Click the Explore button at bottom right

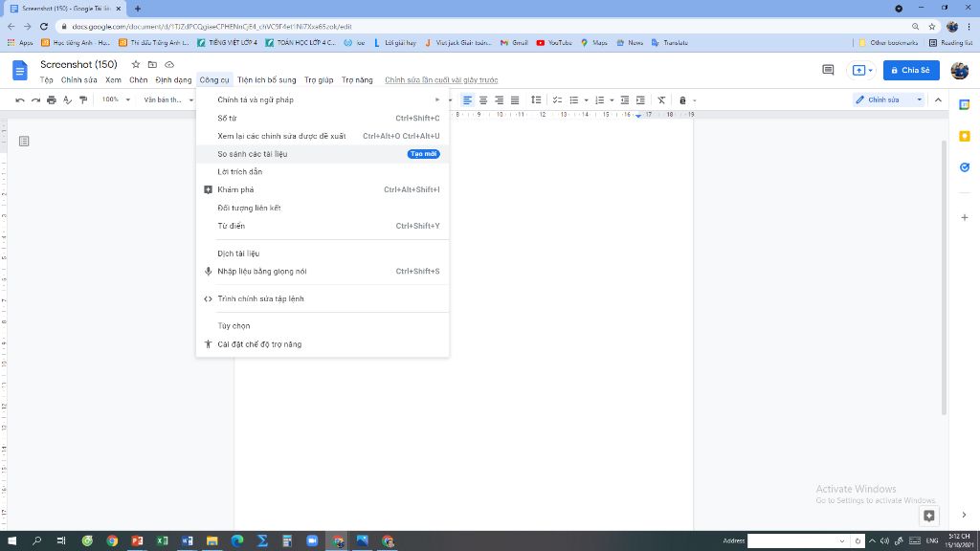pos(928,516)
